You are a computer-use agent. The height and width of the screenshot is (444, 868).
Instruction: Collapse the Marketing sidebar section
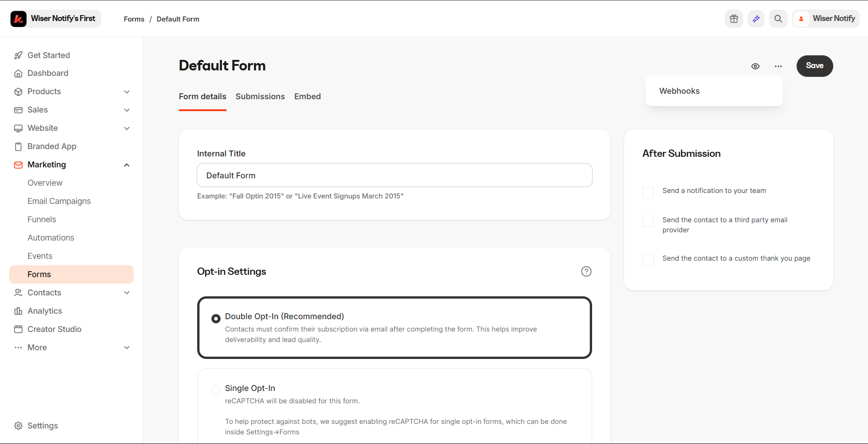127,165
